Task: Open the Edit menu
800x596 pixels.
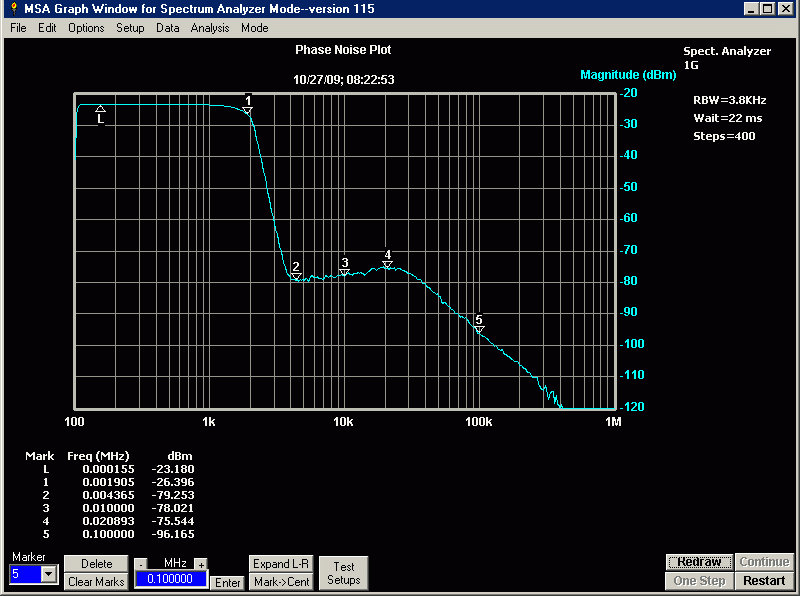Action: (47, 28)
